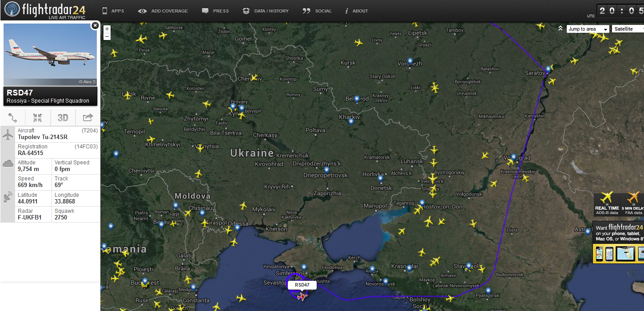Toggle 5 MIN DELAY FAA data legend
This screenshot has height=311, width=644.
coord(633,204)
